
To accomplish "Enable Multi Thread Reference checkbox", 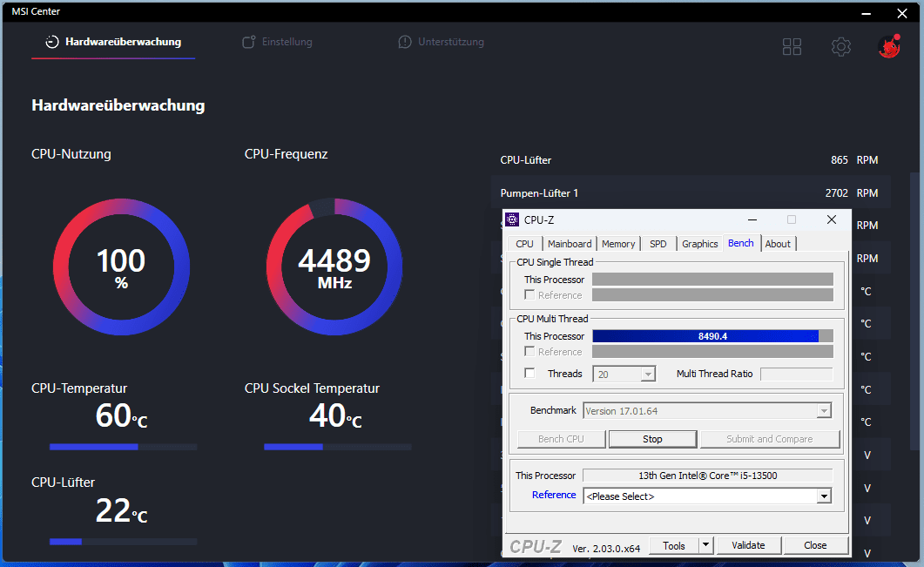I will (529, 351).
